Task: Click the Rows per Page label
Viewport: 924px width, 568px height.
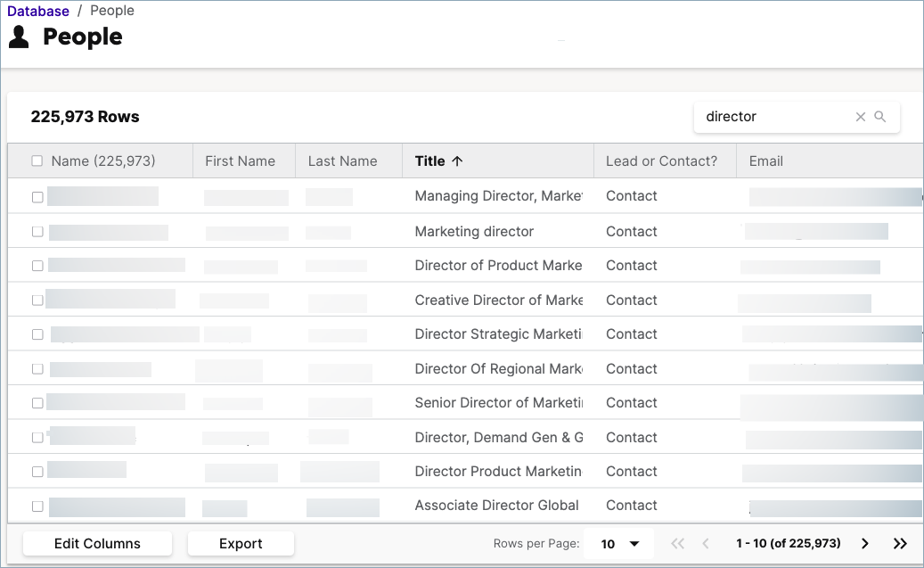Action: (x=536, y=543)
